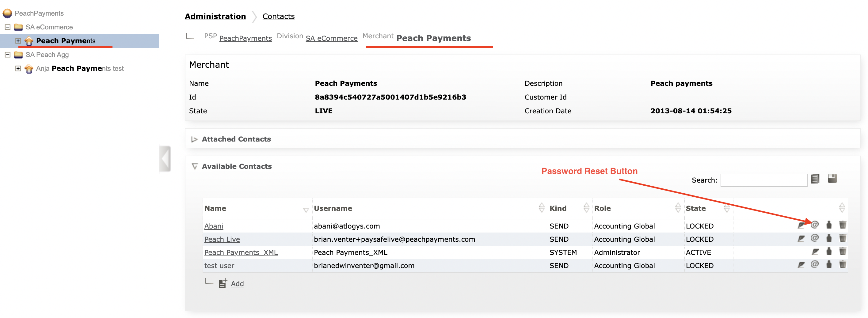The height and width of the screenshot is (318, 868).
Task: Select Peach Payments in the tree
Action: [66, 41]
